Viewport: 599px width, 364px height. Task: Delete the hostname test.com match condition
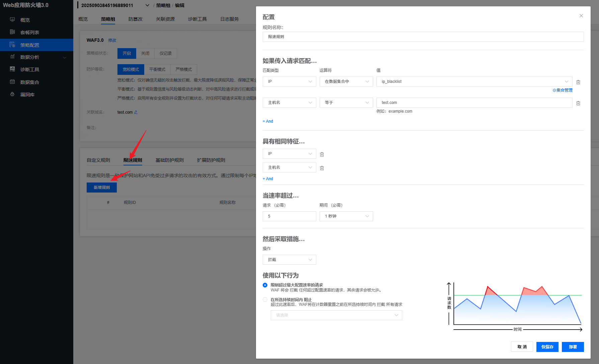pyautogui.click(x=578, y=103)
